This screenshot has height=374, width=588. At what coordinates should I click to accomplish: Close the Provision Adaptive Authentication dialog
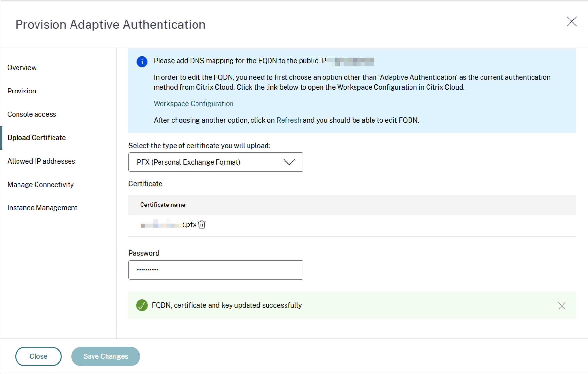[x=572, y=22]
